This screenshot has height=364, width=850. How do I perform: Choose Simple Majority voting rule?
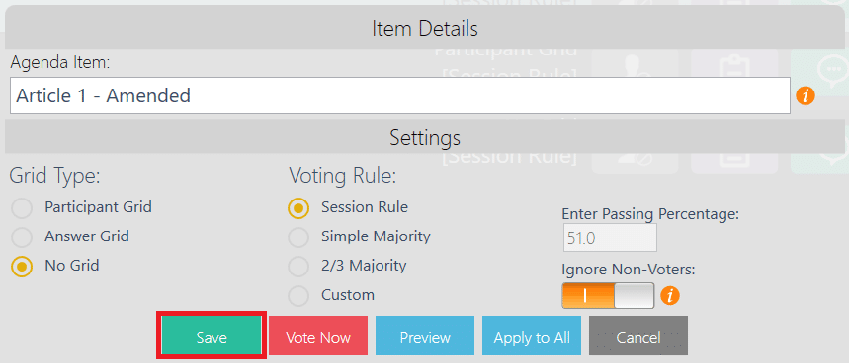299,237
